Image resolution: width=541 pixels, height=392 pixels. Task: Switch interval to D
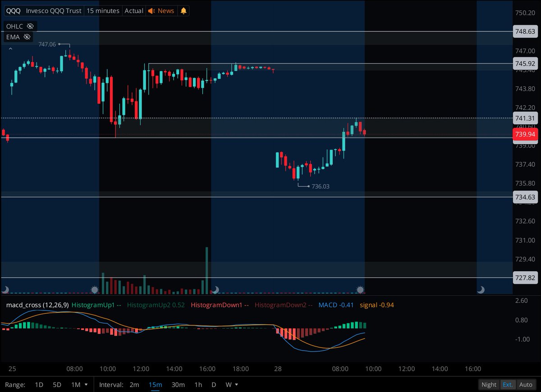tap(214, 385)
